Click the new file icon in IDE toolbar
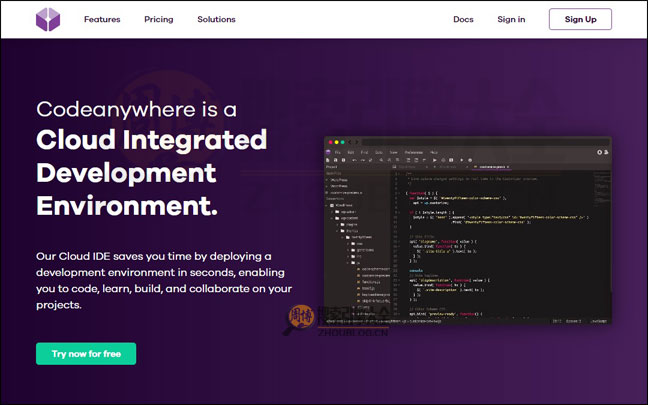The width and height of the screenshot is (648, 405). pyautogui.click(x=328, y=160)
